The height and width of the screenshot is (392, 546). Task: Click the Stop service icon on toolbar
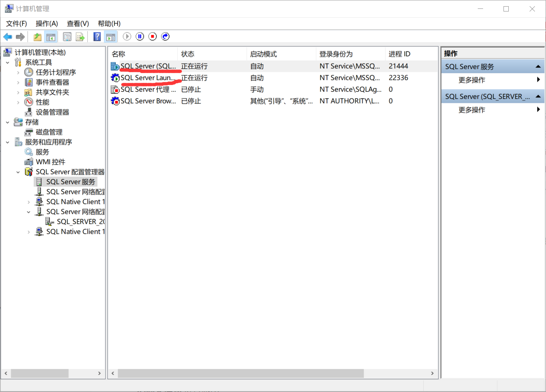[152, 36]
